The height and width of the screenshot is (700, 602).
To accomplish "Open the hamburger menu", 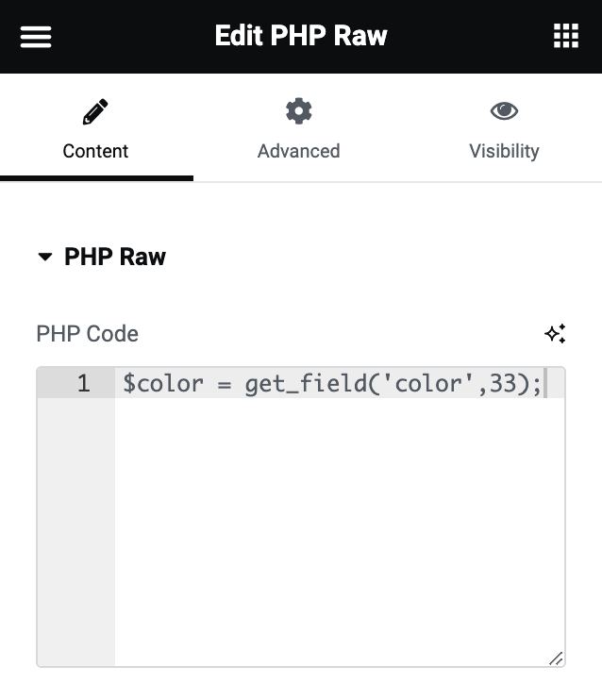I will (36, 37).
